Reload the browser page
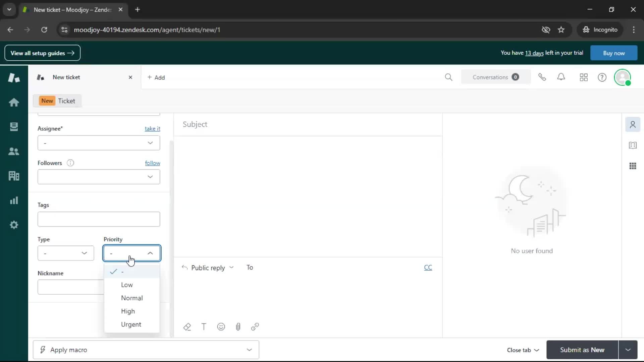Screen dimensions: 644x362 pos(44,30)
